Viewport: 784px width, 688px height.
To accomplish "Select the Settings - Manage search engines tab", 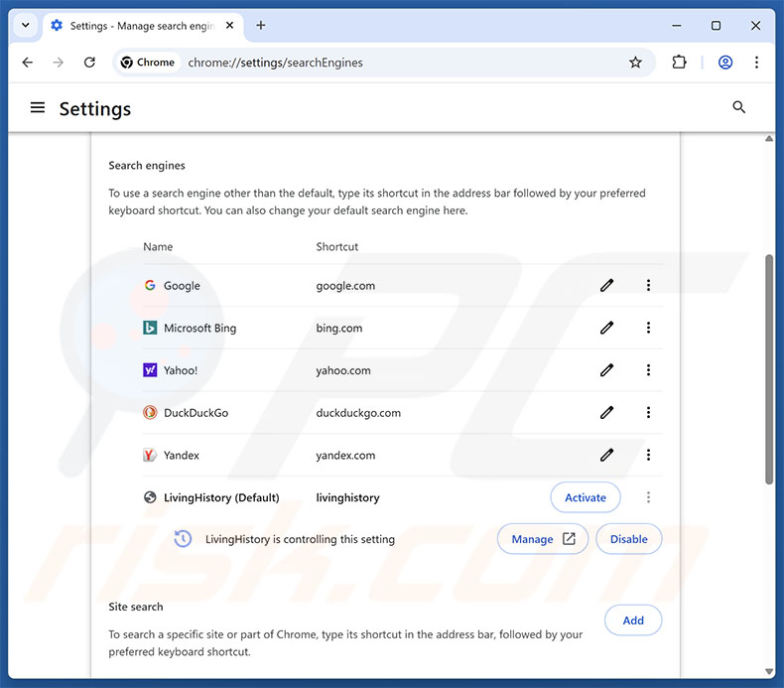I will (143, 26).
